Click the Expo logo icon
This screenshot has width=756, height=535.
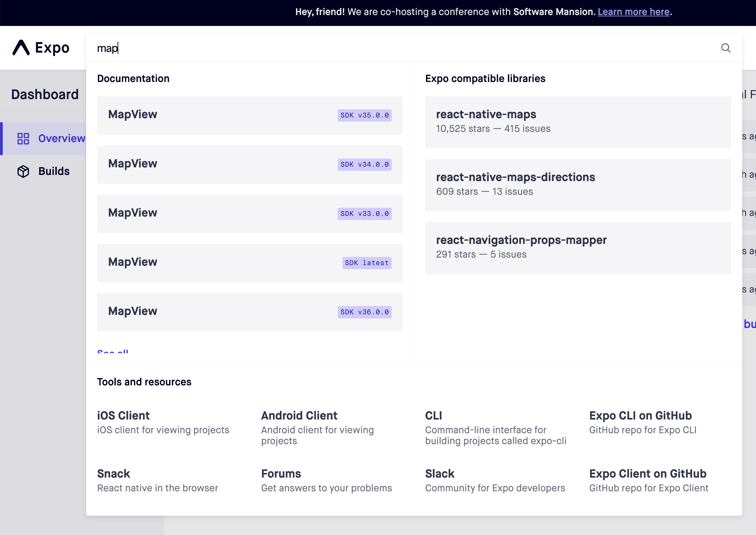click(x=22, y=47)
